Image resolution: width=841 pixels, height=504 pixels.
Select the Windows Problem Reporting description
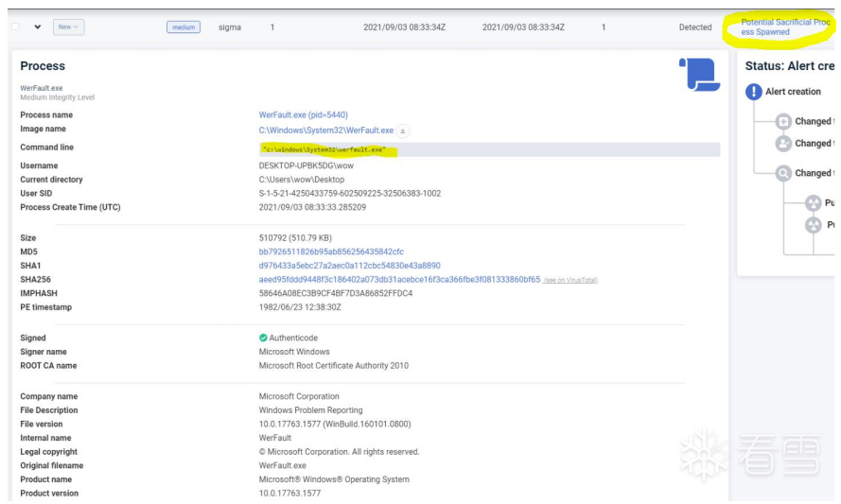(x=310, y=410)
